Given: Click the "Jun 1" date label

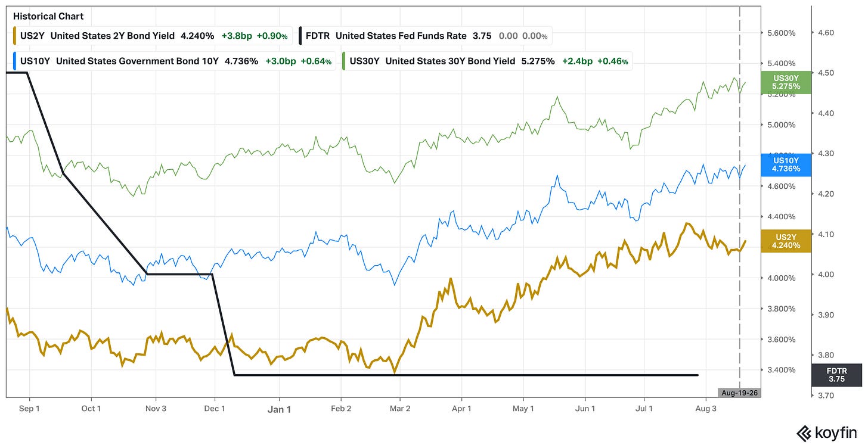Looking at the screenshot, I should pyautogui.click(x=585, y=409).
